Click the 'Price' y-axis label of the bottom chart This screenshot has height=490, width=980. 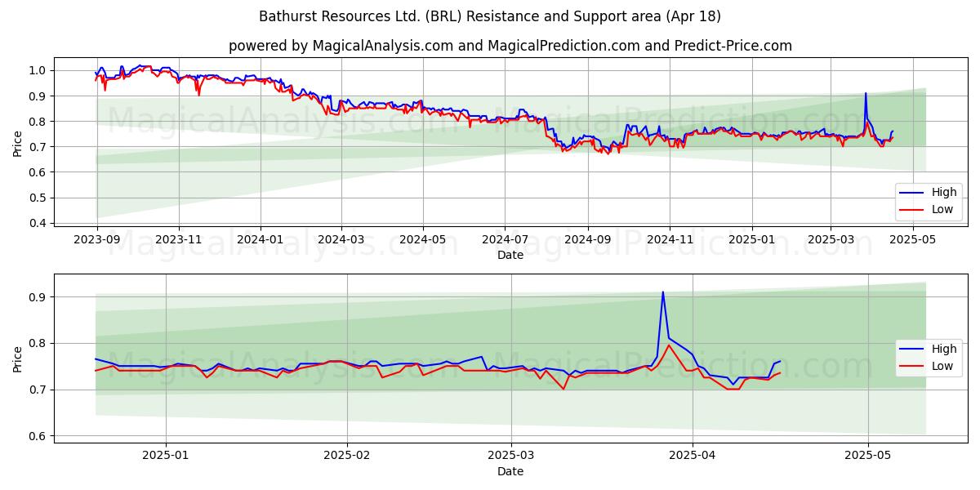18,359
